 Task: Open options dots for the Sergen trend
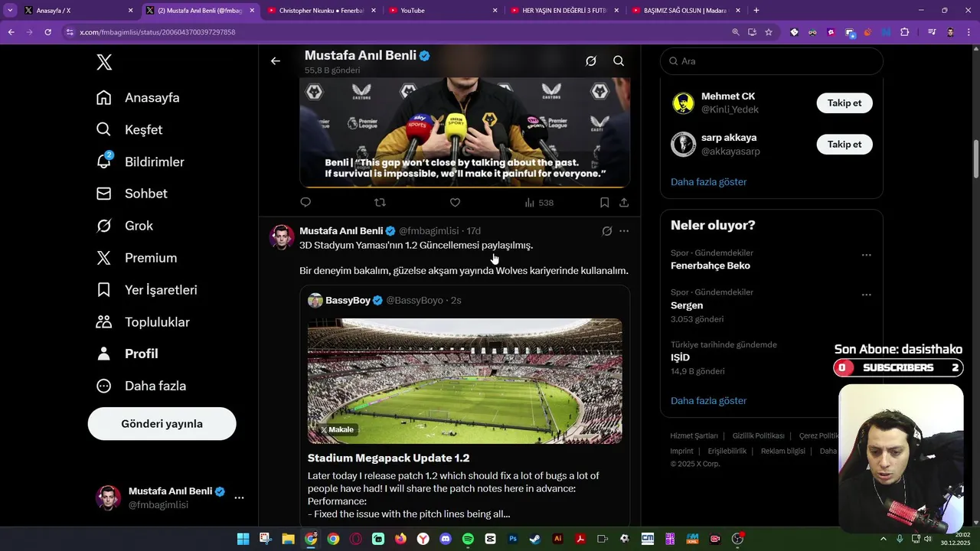tap(867, 295)
